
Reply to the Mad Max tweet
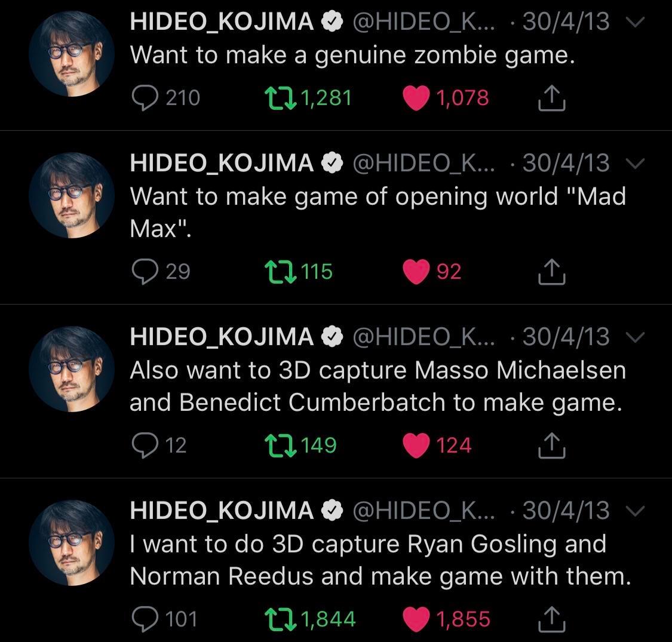(145, 272)
